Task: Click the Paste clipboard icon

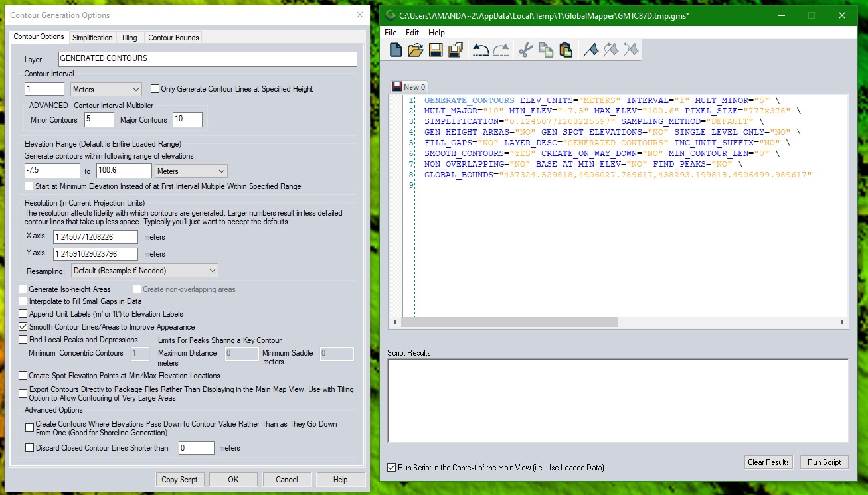Action: pos(566,50)
